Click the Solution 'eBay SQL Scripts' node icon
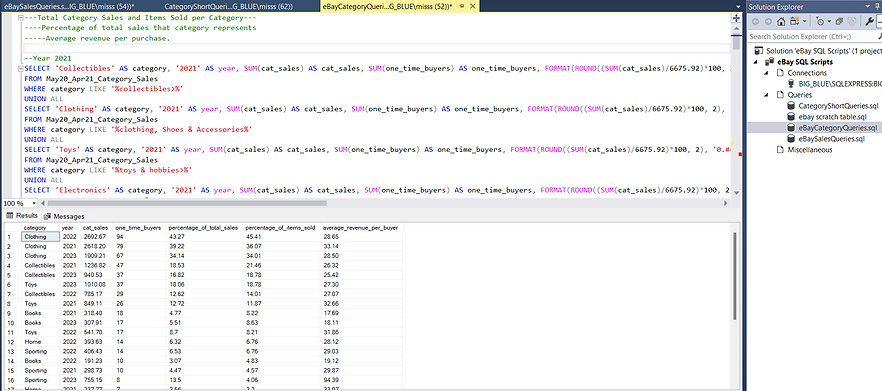The height and width of the screenshot is (391, 882). click(759, 51)
